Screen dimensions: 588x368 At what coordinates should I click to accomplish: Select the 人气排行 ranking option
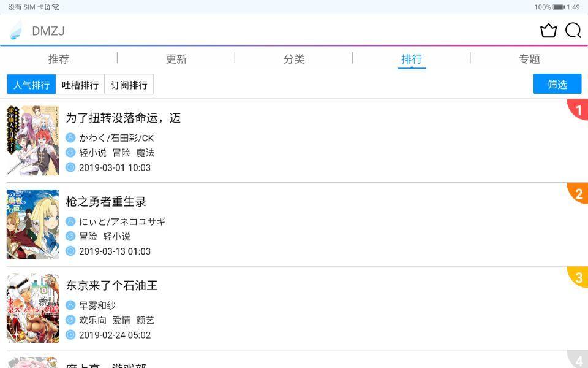[x=31, y=85]
